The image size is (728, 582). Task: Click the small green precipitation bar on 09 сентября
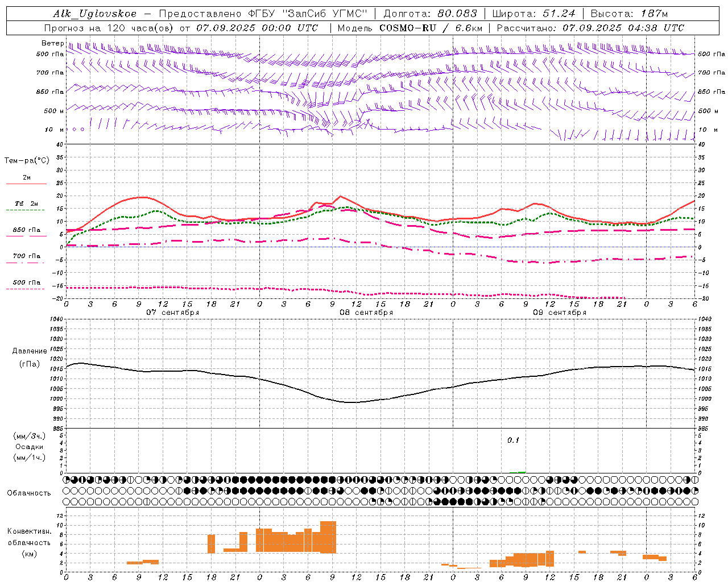522,472
